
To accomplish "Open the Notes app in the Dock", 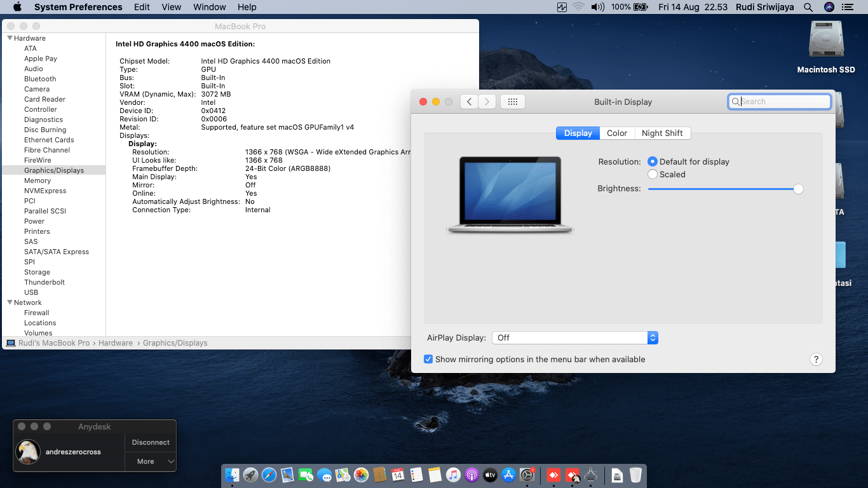I will 435,475.
